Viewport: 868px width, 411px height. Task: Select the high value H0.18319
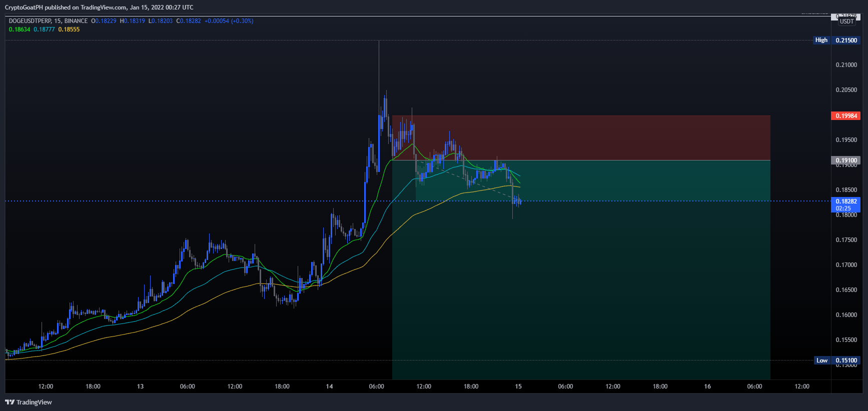click(133, 21)
